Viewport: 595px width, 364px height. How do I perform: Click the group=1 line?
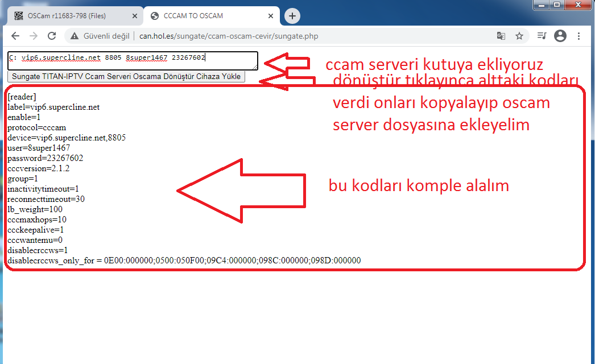coord(23,179)
